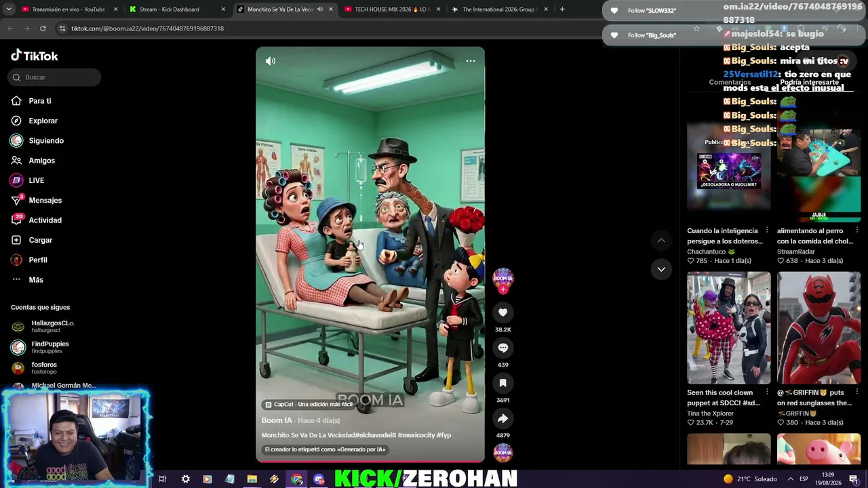Mute the Monchito TikTok tab audio

319,9
